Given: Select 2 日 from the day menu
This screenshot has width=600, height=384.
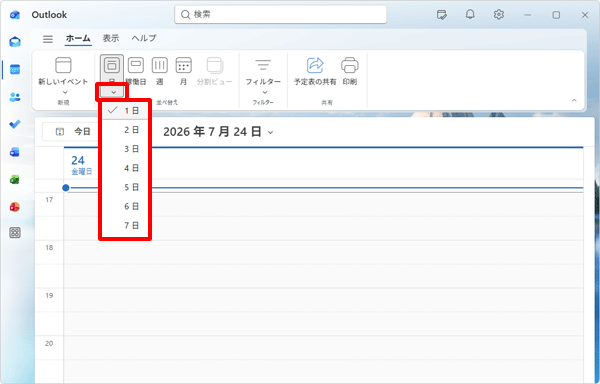Looking at the screenshot, I should [x=125, y=130].
